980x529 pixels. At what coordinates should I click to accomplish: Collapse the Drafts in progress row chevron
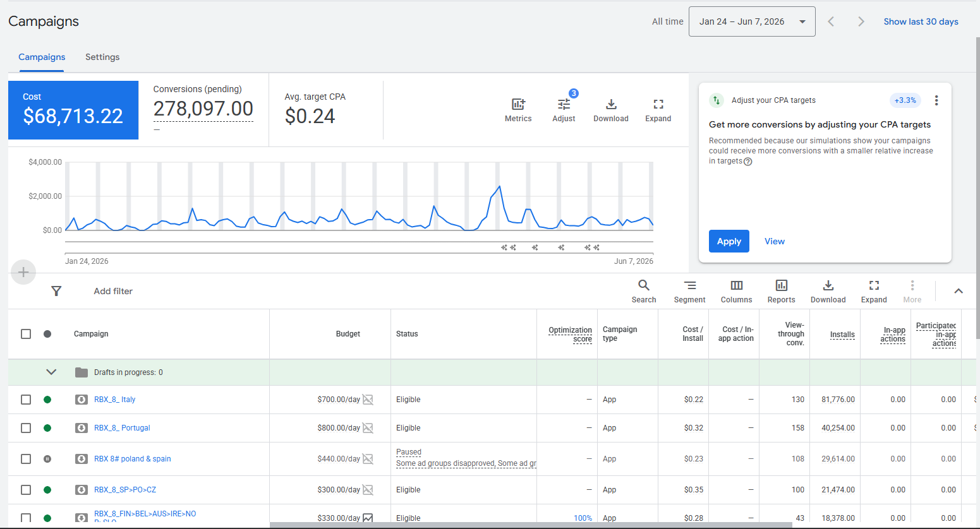tap(52, 372)
